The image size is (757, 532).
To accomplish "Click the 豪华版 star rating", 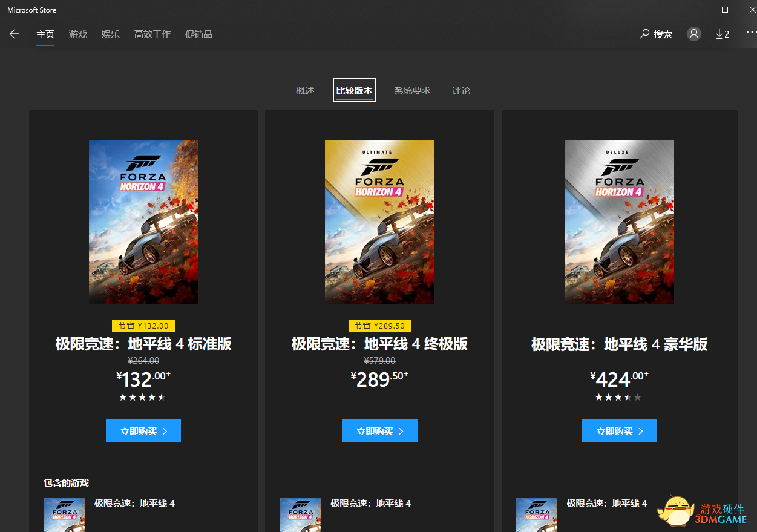I will 618,398.
